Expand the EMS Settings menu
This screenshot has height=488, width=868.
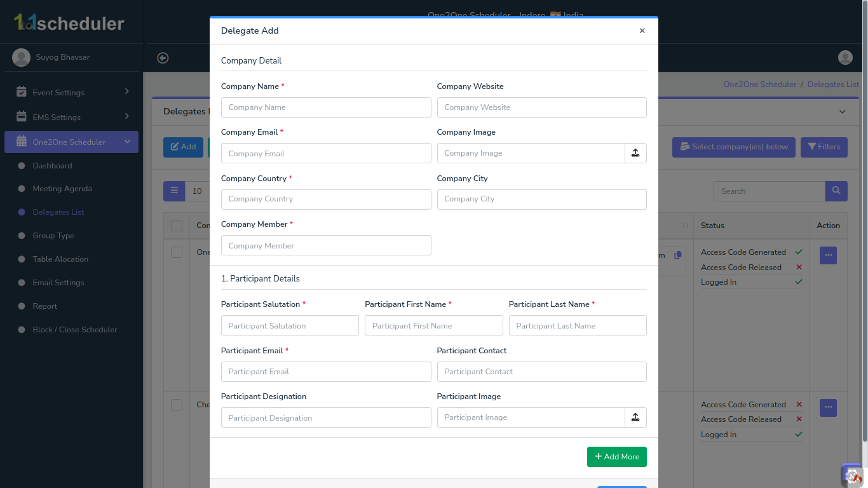(71, 117)
